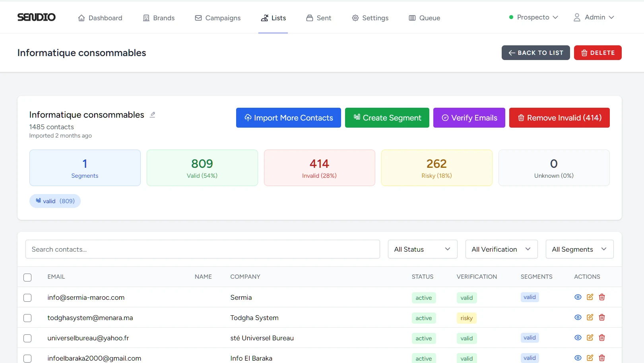The width and height of the screenshot is (644, 363).
Task: Switch to the Campaigns tab
Action: coord(217,18)
